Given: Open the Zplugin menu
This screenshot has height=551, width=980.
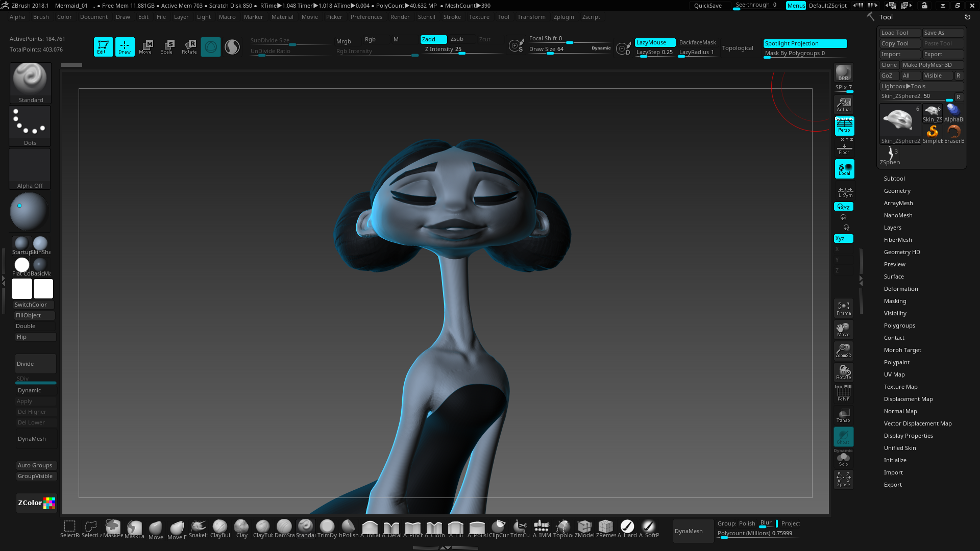Looking at the screenshot, I should pyautogui.click(x=563, y=17).
